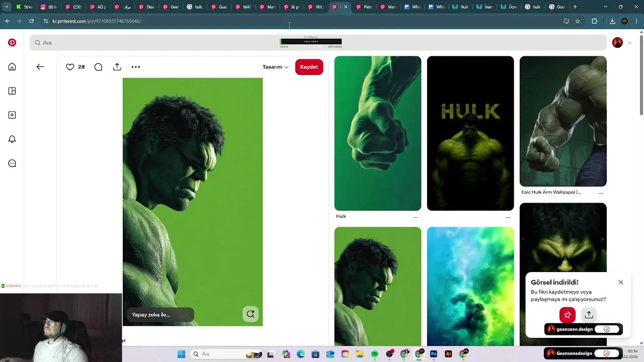Screen dimensions: 644x362
Task: Open Spotify from the taskbar
Action: pos(374,354)
